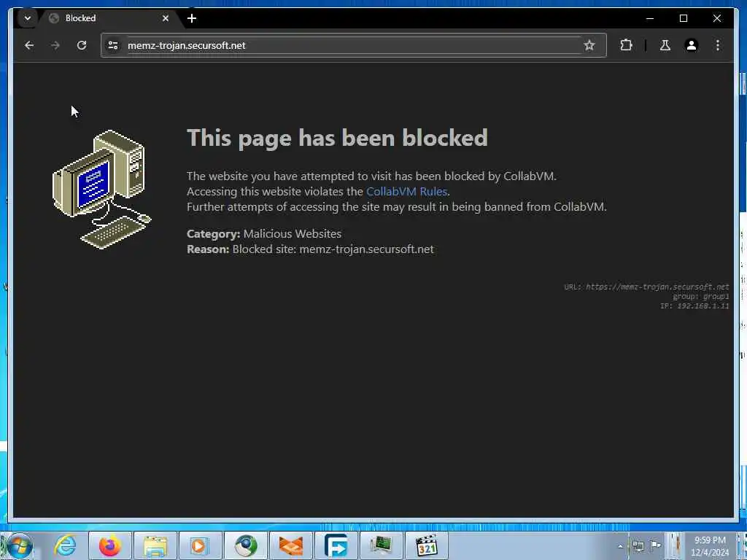This screenshot has width=747, height=560.
Task: Click the blocked URL line in the debug info
Action: pyautogui.click(x=646, y=287)
